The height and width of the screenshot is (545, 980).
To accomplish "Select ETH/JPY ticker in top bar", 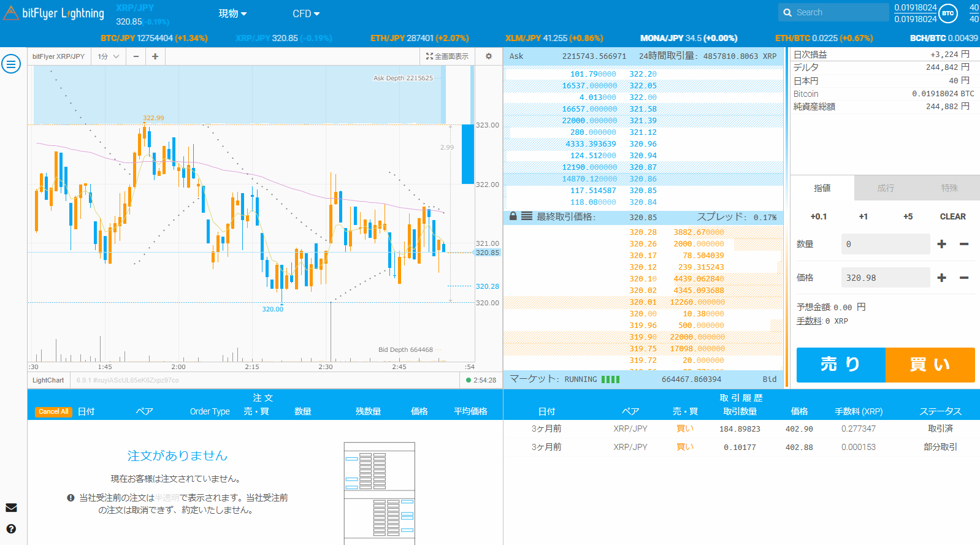I will 419,38.
